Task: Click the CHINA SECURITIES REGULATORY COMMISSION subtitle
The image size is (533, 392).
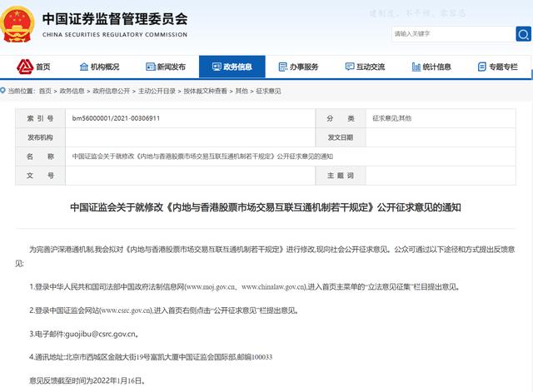Action: [115, 35]
